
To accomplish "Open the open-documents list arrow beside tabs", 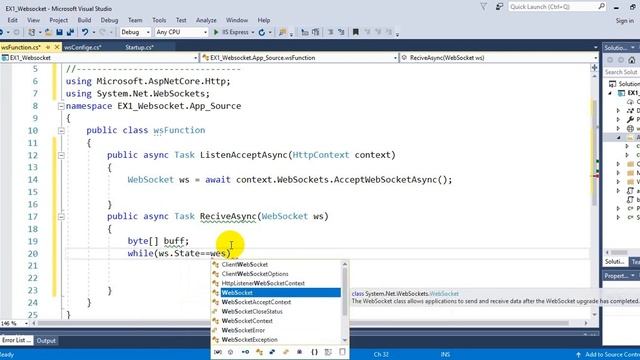I will 595,48.
